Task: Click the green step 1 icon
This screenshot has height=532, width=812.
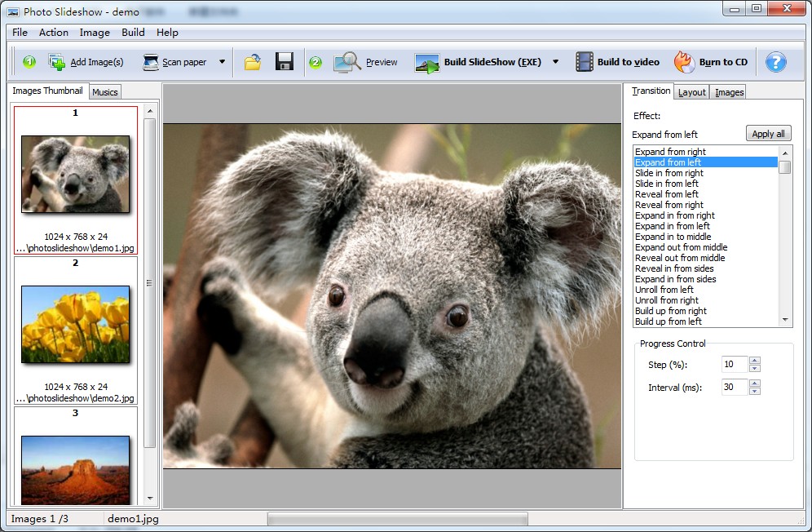Action: (x=29, y=62)
